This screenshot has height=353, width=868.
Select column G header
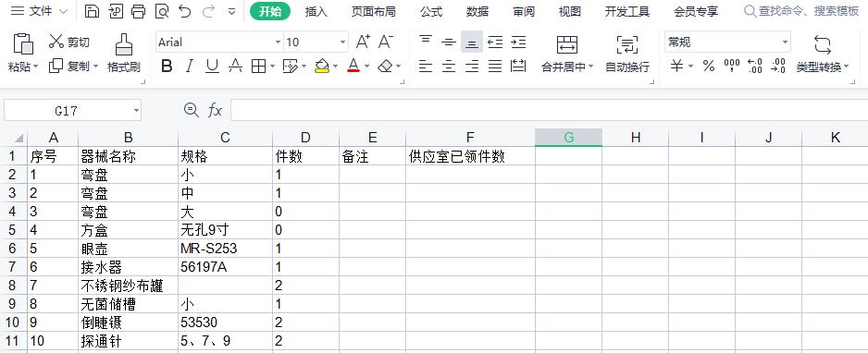pos(568,138)
